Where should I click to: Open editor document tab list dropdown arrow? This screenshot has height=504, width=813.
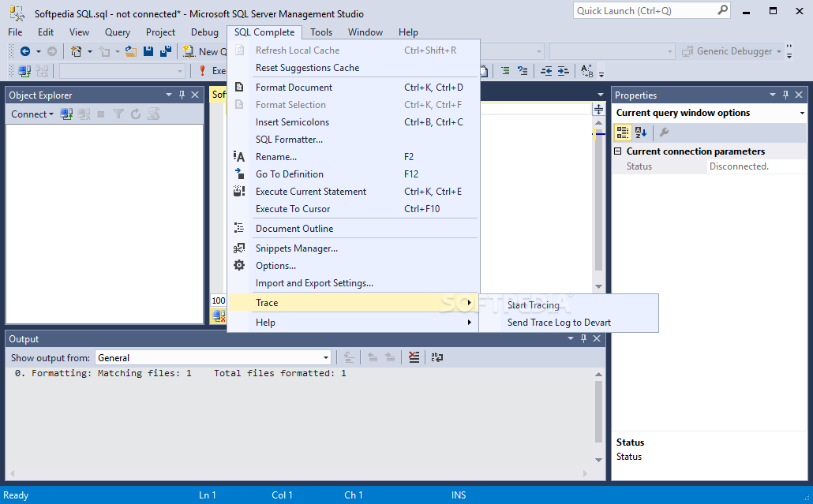(601, 95)
